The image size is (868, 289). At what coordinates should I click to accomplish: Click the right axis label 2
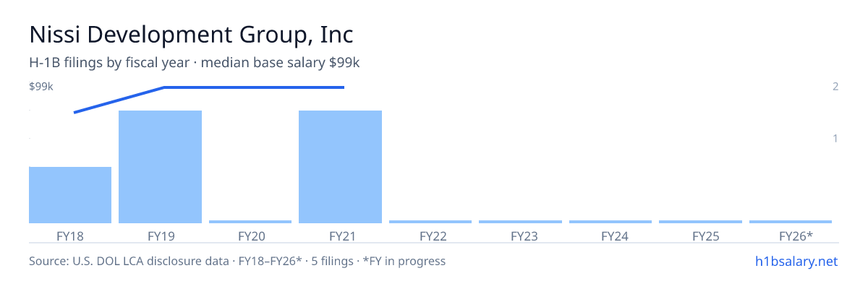click(835, 87)
